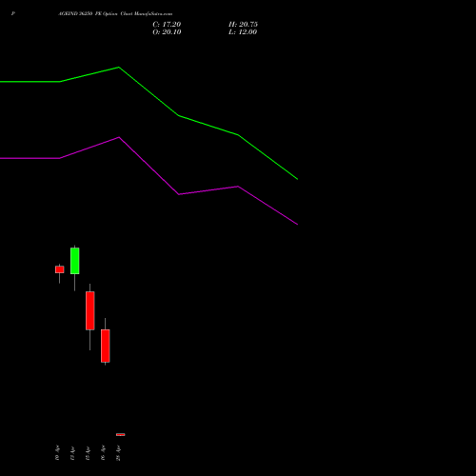Select the low value 'L: 12.00'
Viewport: 476px width, 476px height.
243,32
